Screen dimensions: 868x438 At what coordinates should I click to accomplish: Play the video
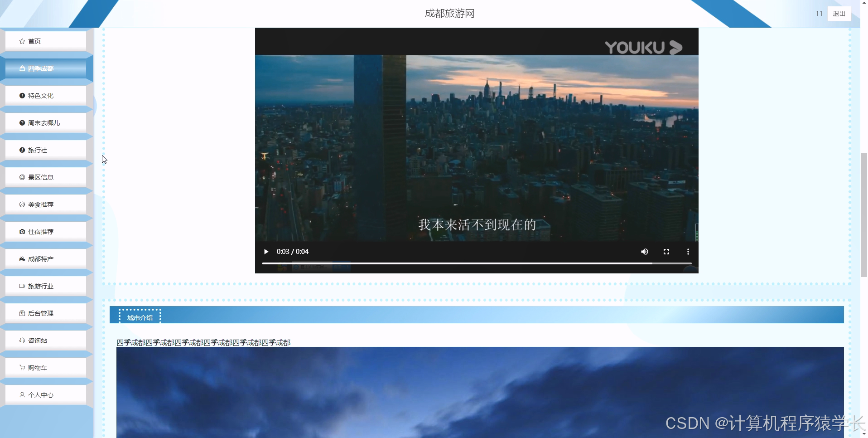pos(266,252)
